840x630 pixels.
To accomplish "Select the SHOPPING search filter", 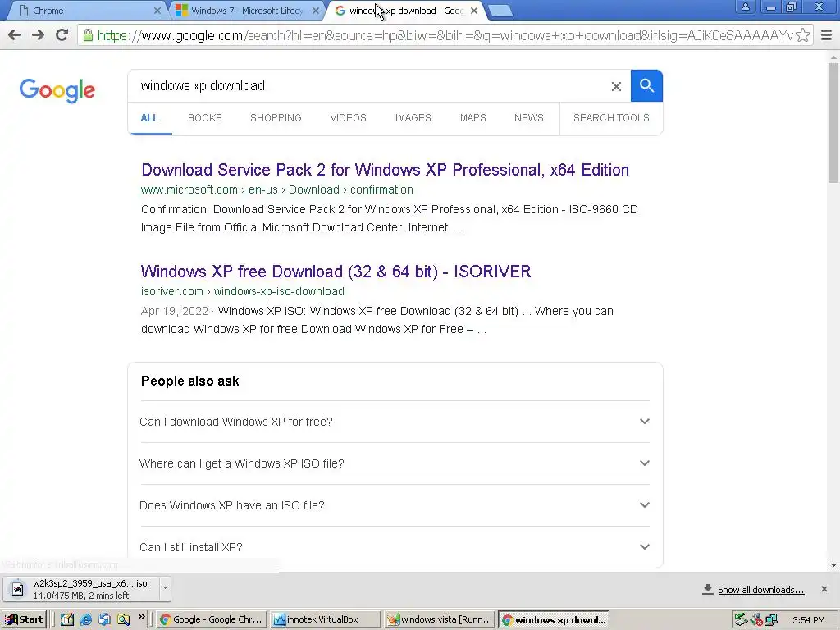I will 276,118.
